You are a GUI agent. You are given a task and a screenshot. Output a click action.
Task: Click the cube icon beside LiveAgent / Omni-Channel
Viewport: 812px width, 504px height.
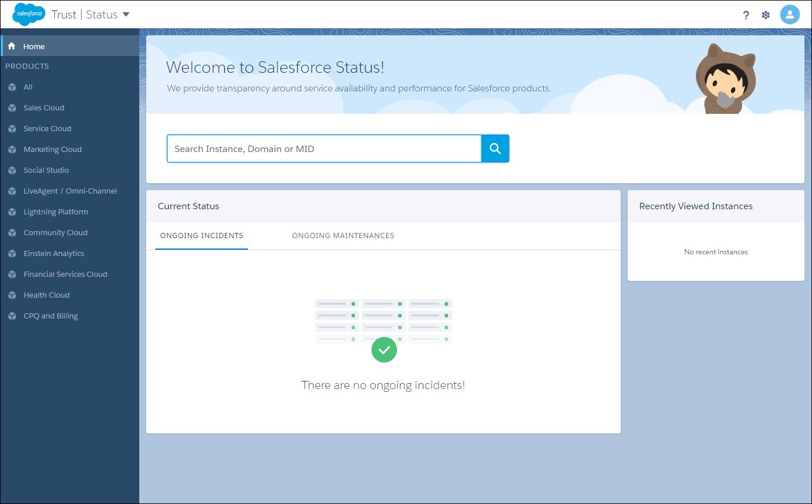pyautogui.click(x=12, y=191)
